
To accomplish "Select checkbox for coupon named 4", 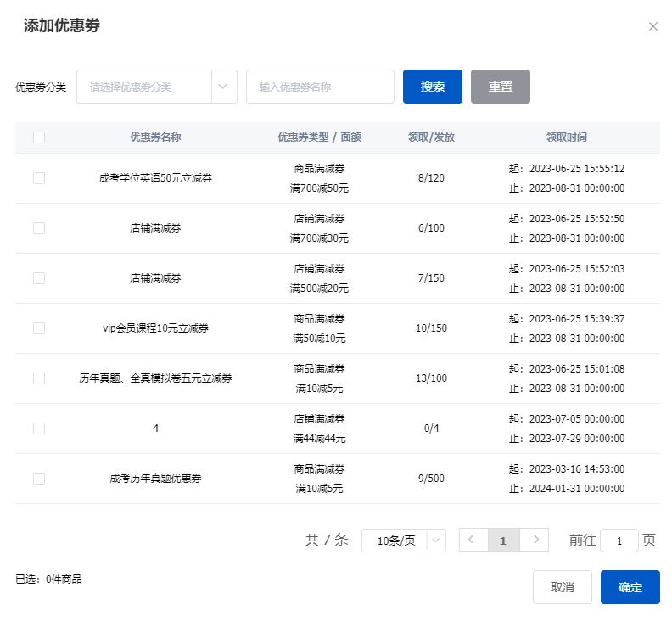I will pyautogui.click(x=39, y=429).
